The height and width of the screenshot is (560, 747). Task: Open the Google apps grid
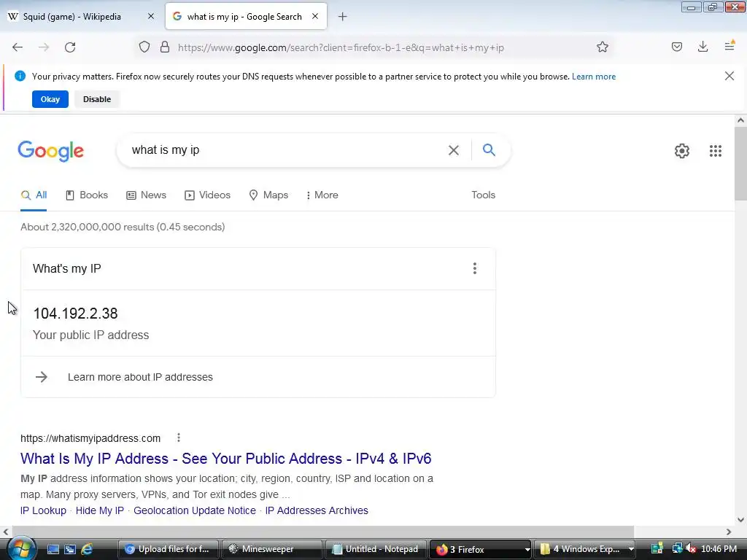(715, 151)
